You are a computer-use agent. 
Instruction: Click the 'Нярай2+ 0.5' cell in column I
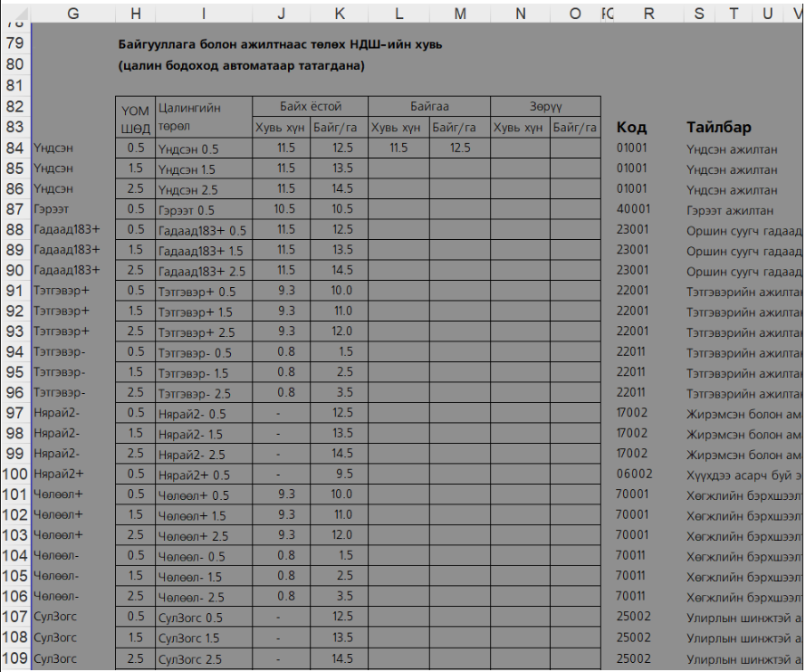203,475
